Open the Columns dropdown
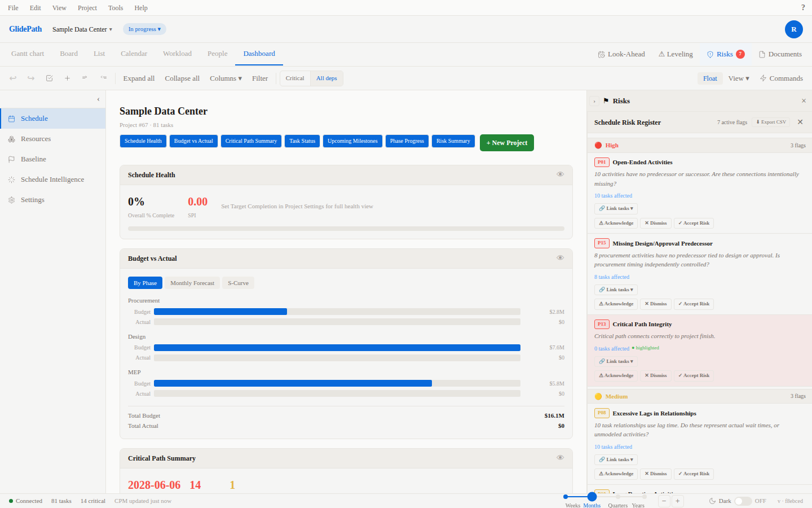 pos(226,78)
